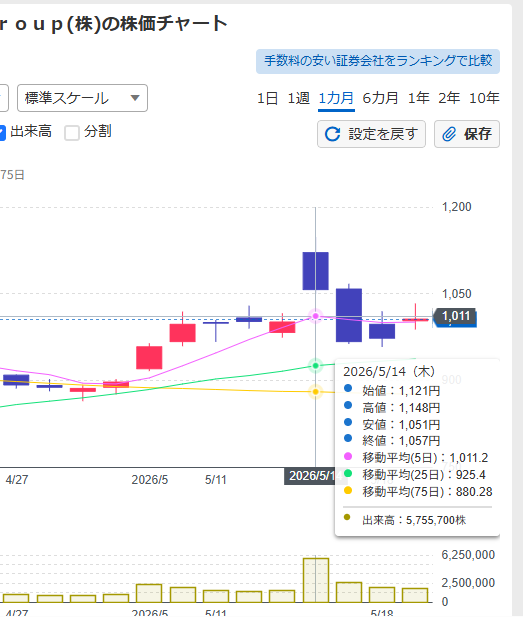Open the 手数料の安い証券会社をランキングで比較 link
This screenshot has height=617, width=523.
click(x=378, y=61)
